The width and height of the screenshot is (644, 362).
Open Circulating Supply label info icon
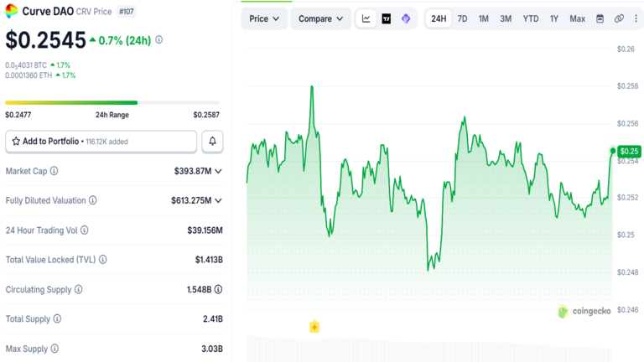click(x=79, y=289)
